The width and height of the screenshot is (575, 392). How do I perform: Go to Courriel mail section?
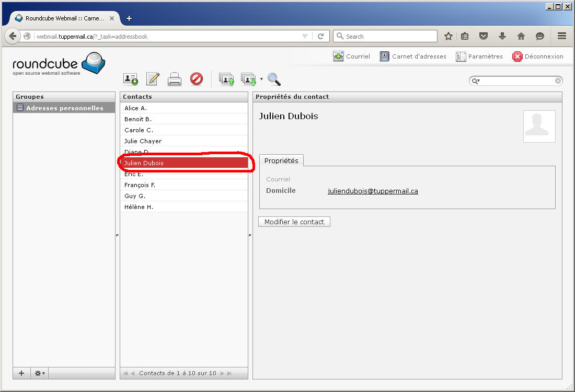tap(351, 56)
